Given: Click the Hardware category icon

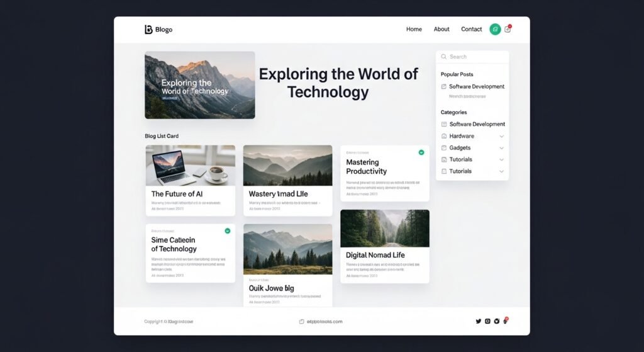Looking at the screenshot, I should point(444,136).
